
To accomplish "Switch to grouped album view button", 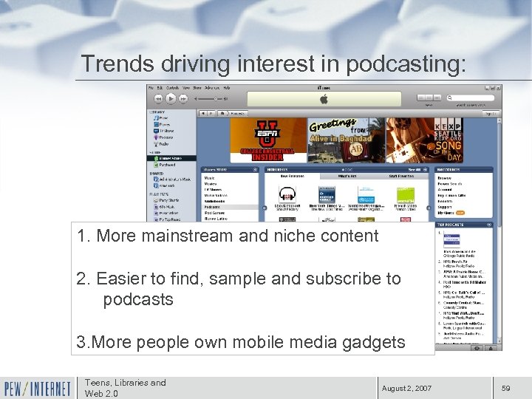I will click(x=429, y=98).
